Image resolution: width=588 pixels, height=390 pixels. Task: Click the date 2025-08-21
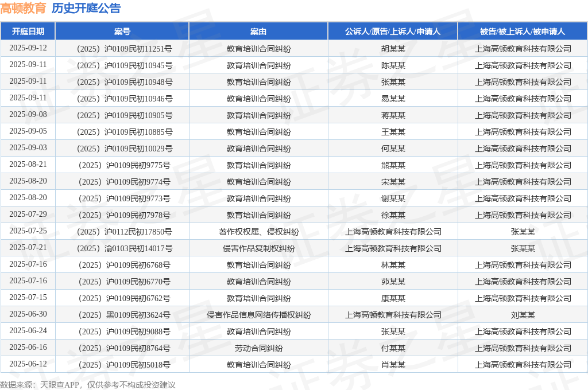coord(28,165)
